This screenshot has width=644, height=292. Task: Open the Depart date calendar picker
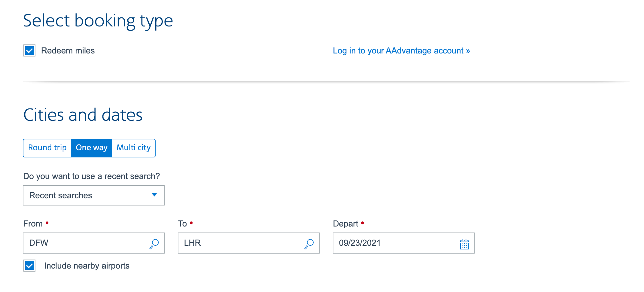click(x=464, y=244)
